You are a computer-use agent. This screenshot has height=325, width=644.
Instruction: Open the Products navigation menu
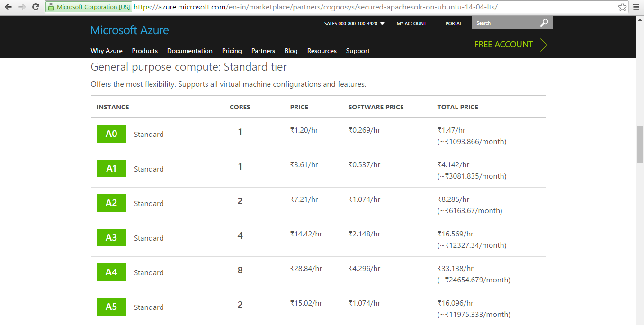pos(144,51)
